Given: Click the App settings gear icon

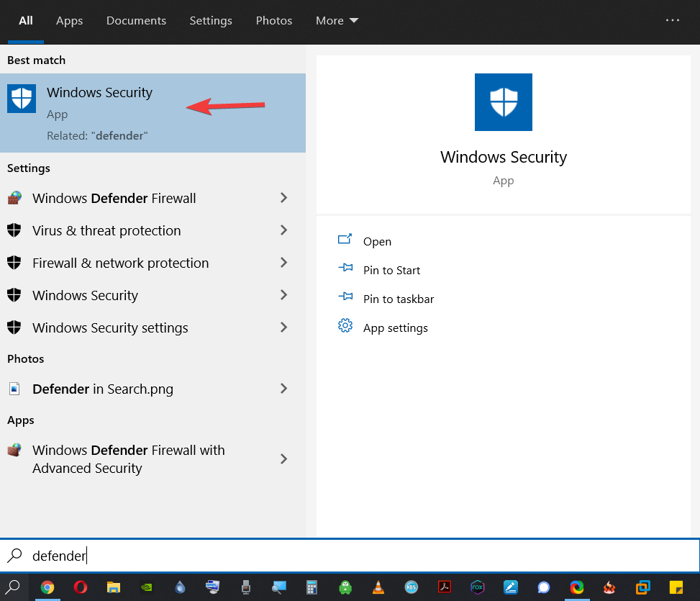Looking at the screenshot, I should [345, 325].
